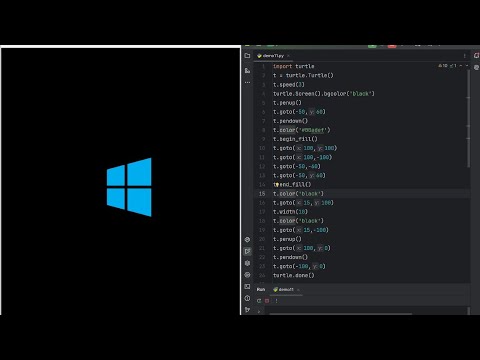The height and width of the screenshot is (360, 480).
Task: Open the lower tool icon in the right sidebar
Action: (x=476, y=67)
